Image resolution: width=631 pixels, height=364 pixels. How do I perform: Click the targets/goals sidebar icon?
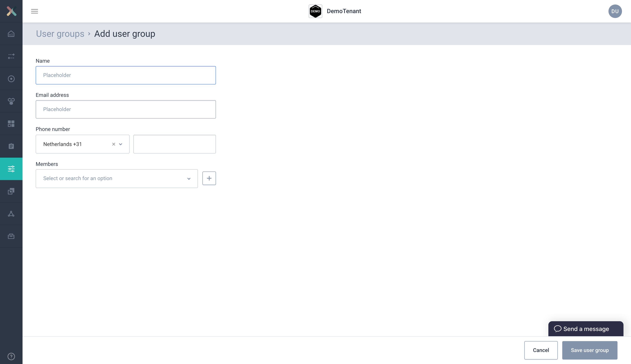11,78
